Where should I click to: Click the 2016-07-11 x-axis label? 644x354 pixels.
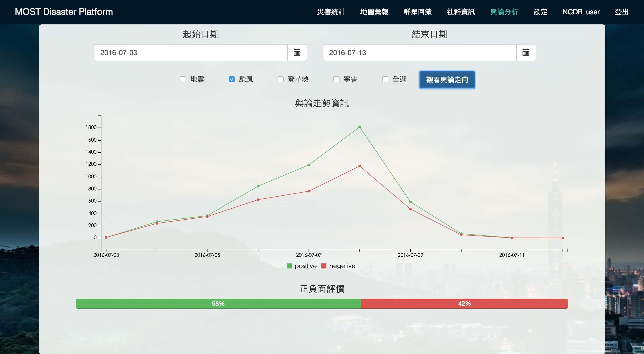[x=512, y=255]
